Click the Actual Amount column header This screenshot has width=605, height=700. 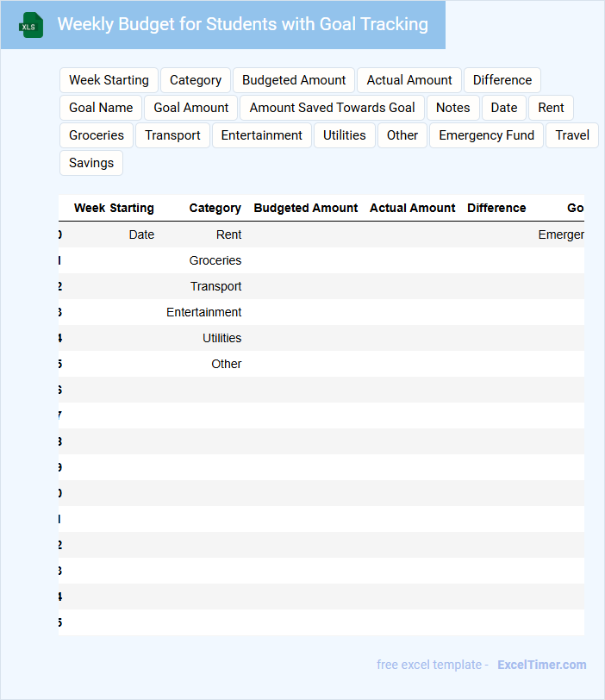tap(412, 208)
